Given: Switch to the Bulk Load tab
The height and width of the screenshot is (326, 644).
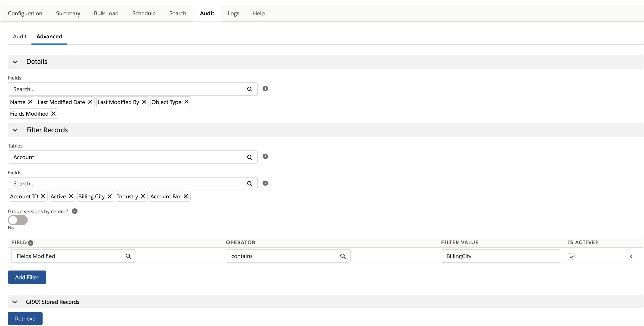Looking at the screenshot, I should click(106, 13).
